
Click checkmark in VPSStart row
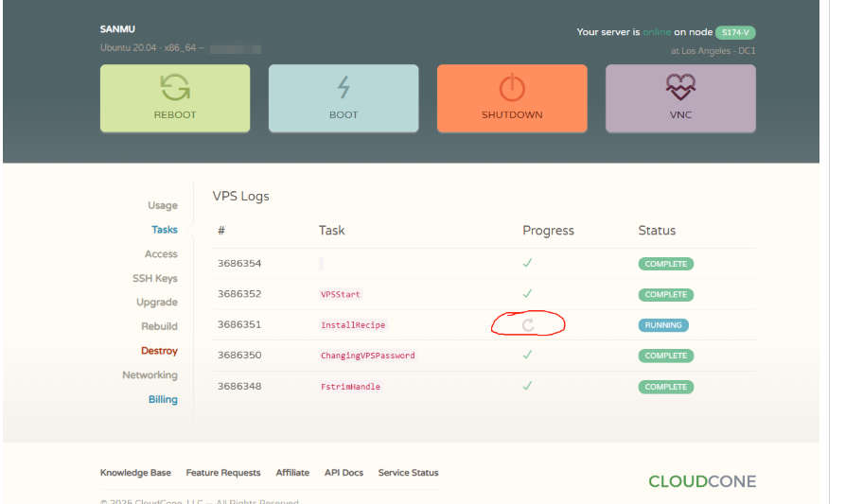[528, 293]
